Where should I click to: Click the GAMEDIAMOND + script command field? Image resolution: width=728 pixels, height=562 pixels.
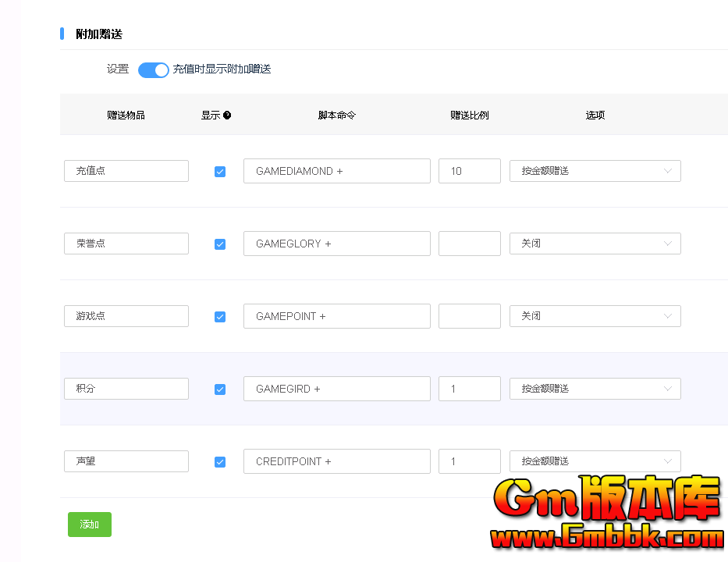point(336,171)
